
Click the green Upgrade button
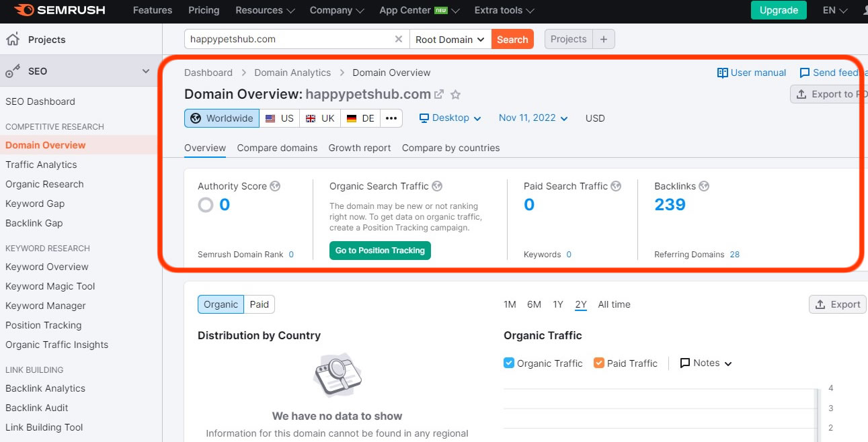(x=779, y=10)
